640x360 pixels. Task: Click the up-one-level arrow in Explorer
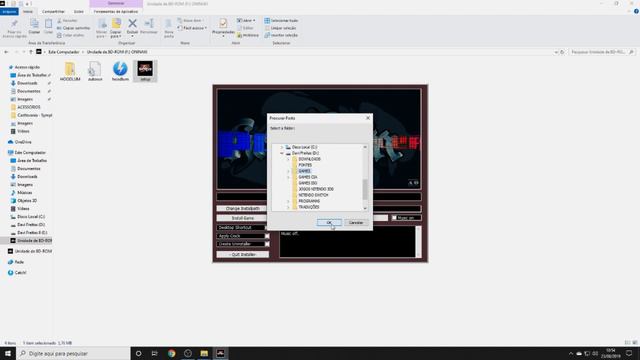coord(31,52)
